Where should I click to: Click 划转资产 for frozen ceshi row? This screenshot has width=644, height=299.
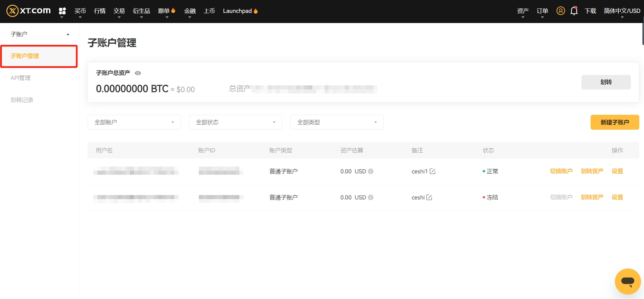point(592,197)
